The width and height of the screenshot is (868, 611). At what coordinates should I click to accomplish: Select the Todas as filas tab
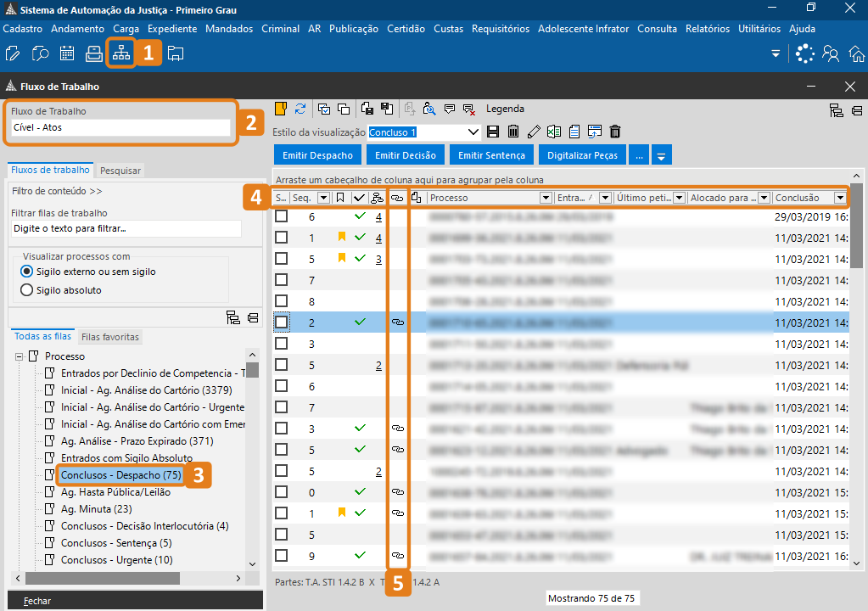[42, 336]
